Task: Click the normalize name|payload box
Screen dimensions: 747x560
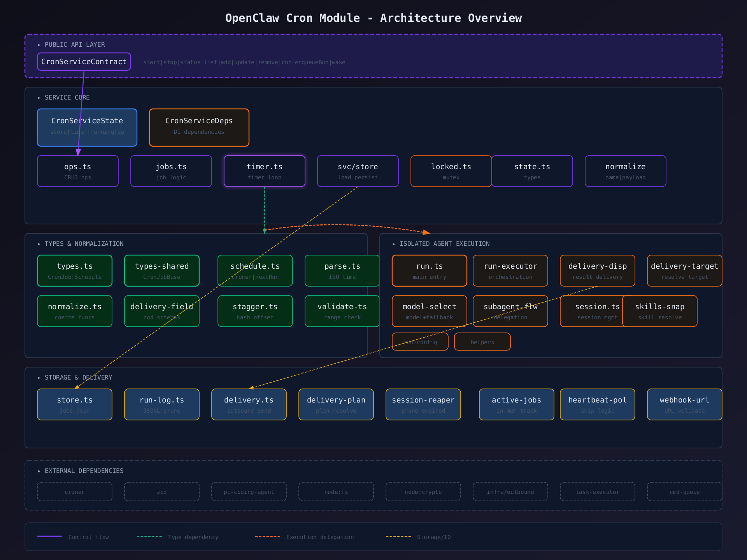Action: click(626, 171)
